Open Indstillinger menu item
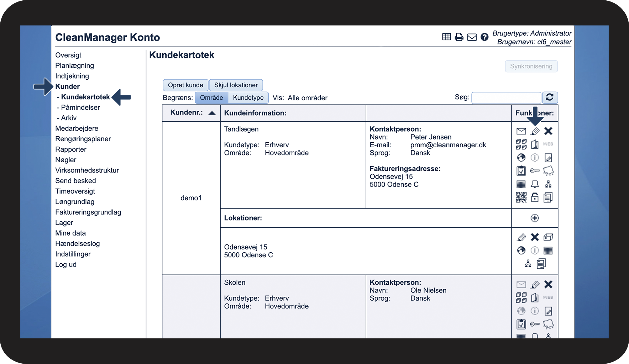The height and width of the screenshot is (364, 629). 73,254
